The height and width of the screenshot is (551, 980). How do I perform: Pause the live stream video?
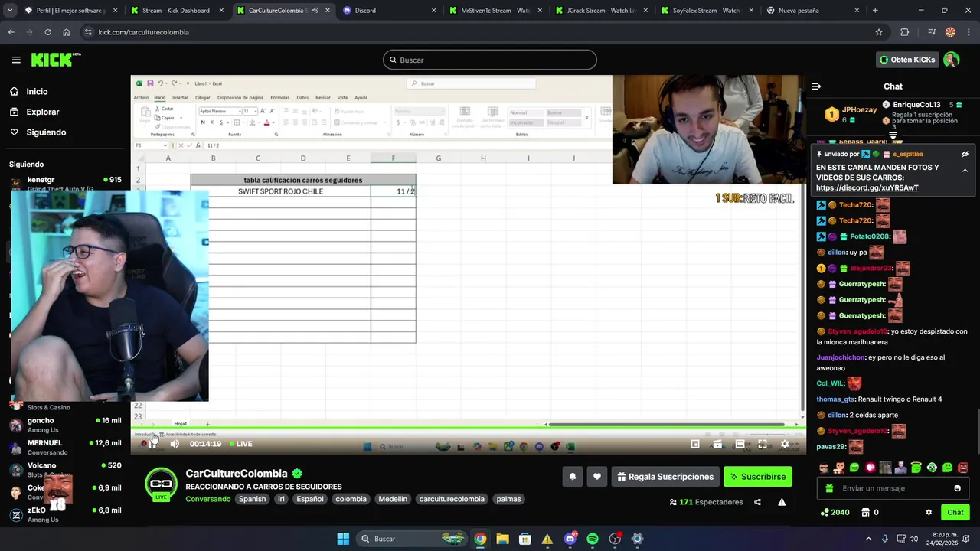(152, 444)
